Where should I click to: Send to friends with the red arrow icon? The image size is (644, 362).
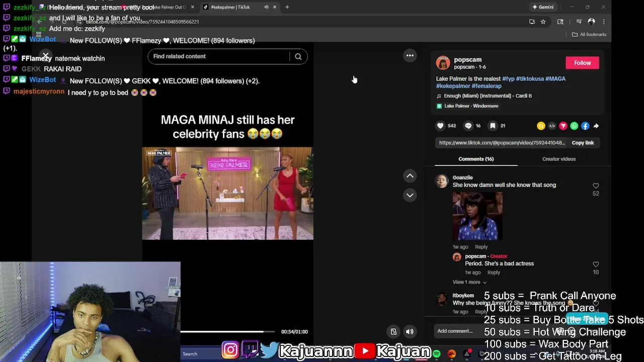(x=563, y=126)
